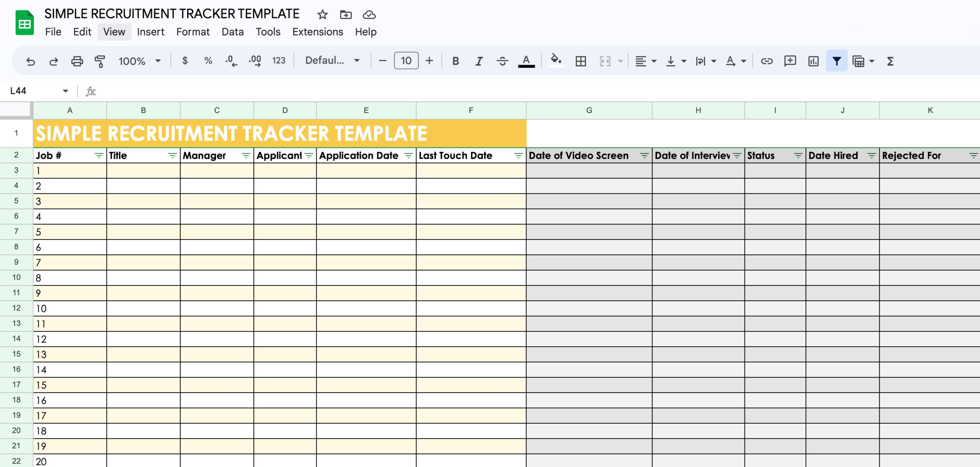980x467 pixels.
Task: Open the zoom 100% dropdown
Action: click(x=139, y=61)
